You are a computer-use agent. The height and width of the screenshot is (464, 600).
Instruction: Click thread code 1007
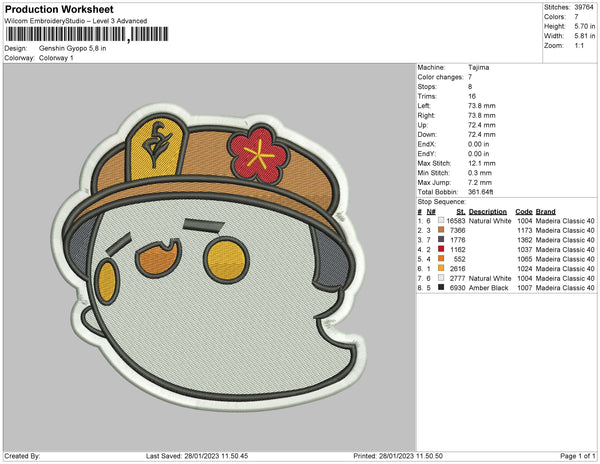(525, 288)
